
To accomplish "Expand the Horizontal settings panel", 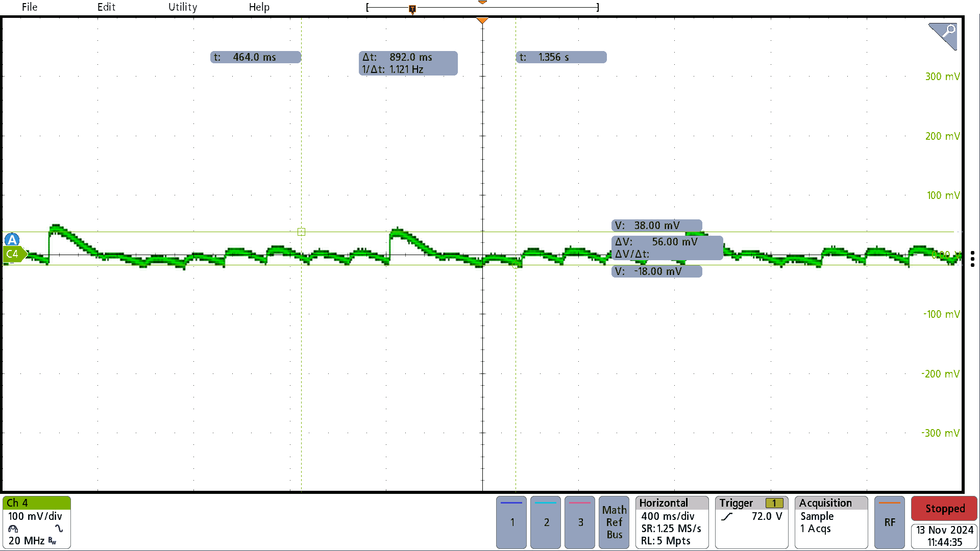I will click(x=673, y=521).
